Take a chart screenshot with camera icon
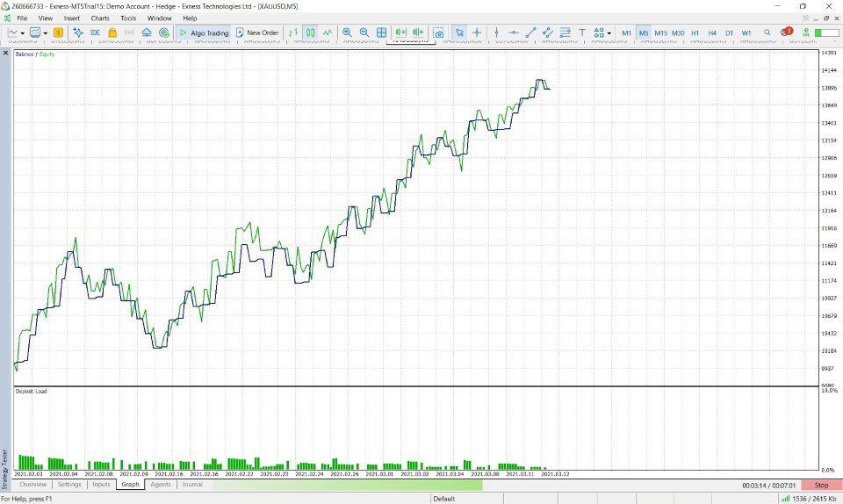843x504 pixels. coord(439,33)
